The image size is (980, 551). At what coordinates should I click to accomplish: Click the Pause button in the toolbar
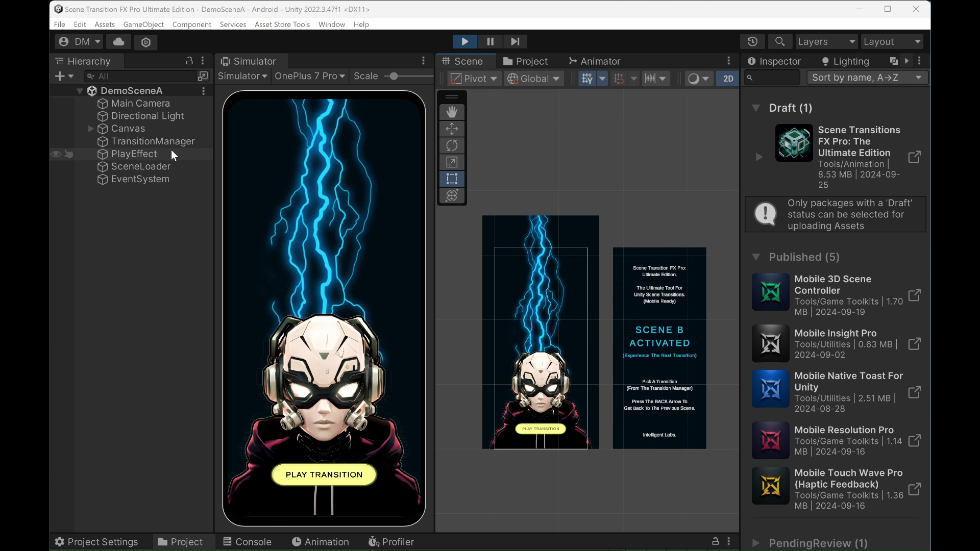click(x=490, y=41)
